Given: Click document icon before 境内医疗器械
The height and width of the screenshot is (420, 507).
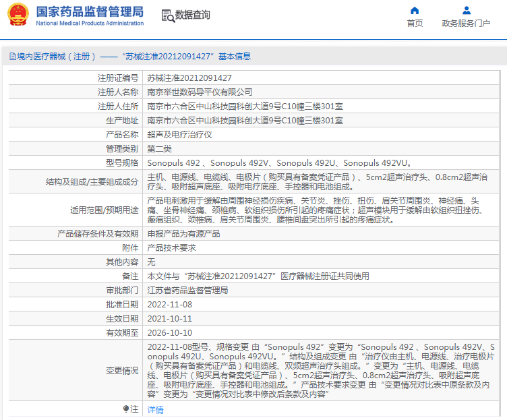Looking at the screenshot, I should [13, 57].
